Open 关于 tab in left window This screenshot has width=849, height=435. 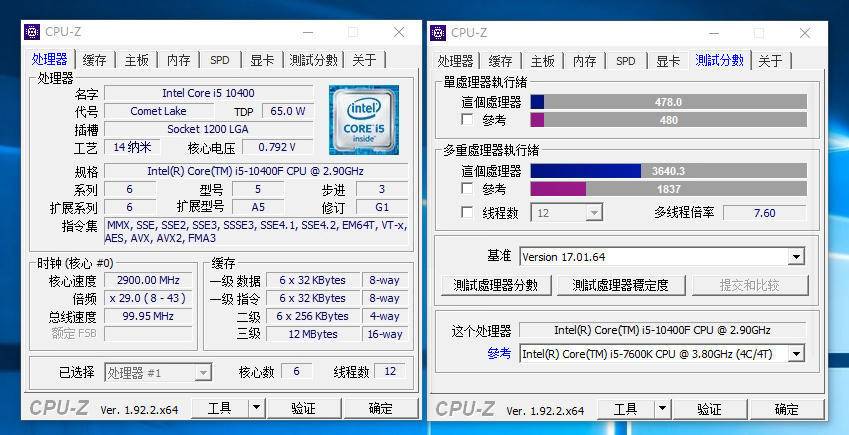point(364,60)
